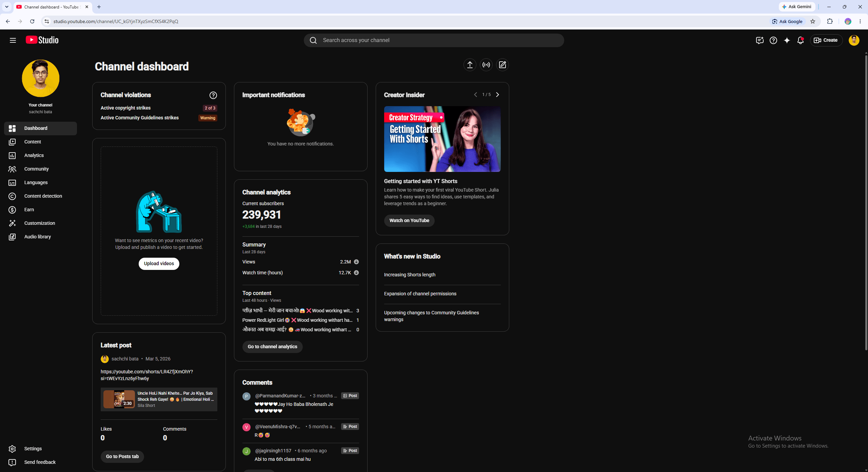
Task: Click the Views downward trend icon
Action: (356, 262)
